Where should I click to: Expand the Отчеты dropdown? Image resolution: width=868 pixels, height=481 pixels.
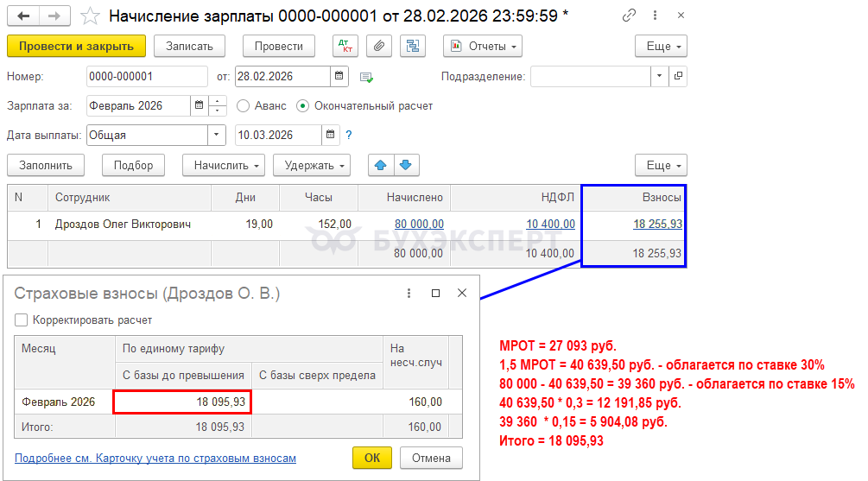(x=483, y=46)
